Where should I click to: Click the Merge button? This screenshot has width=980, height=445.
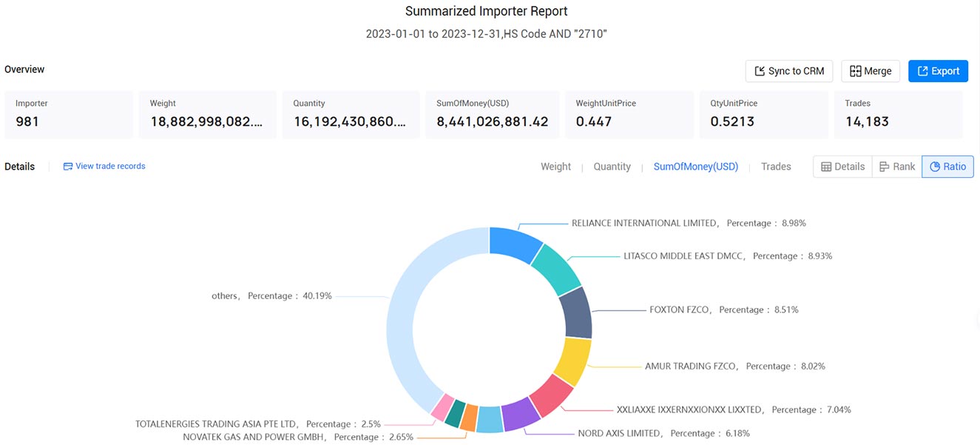(x=871, y=71)
